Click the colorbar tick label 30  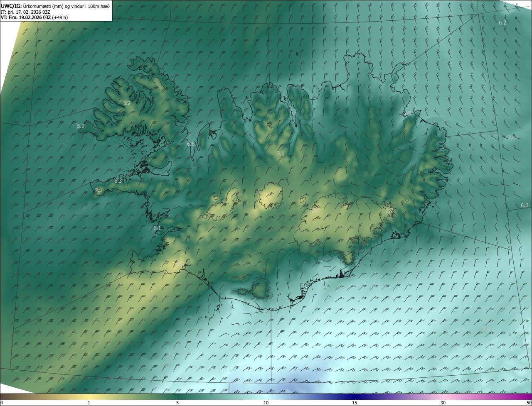point(443,403)
